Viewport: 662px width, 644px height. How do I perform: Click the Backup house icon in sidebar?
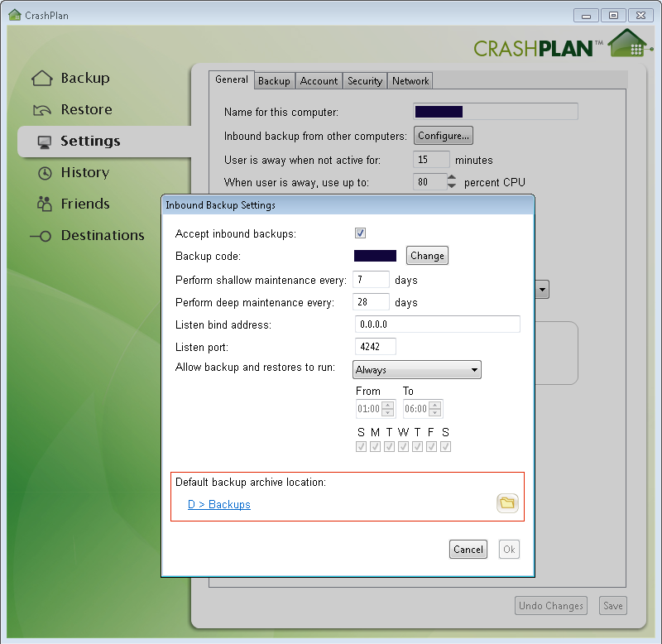click(x=42, y=78)
